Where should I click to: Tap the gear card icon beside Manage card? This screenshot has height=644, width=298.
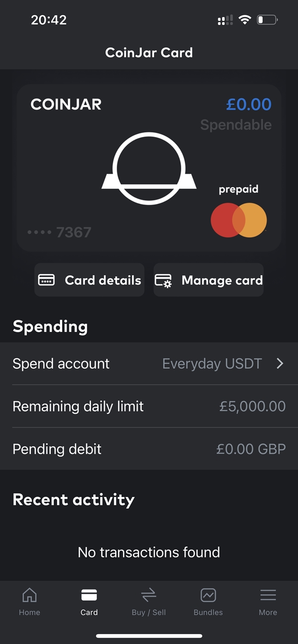(x=163, y=281)
